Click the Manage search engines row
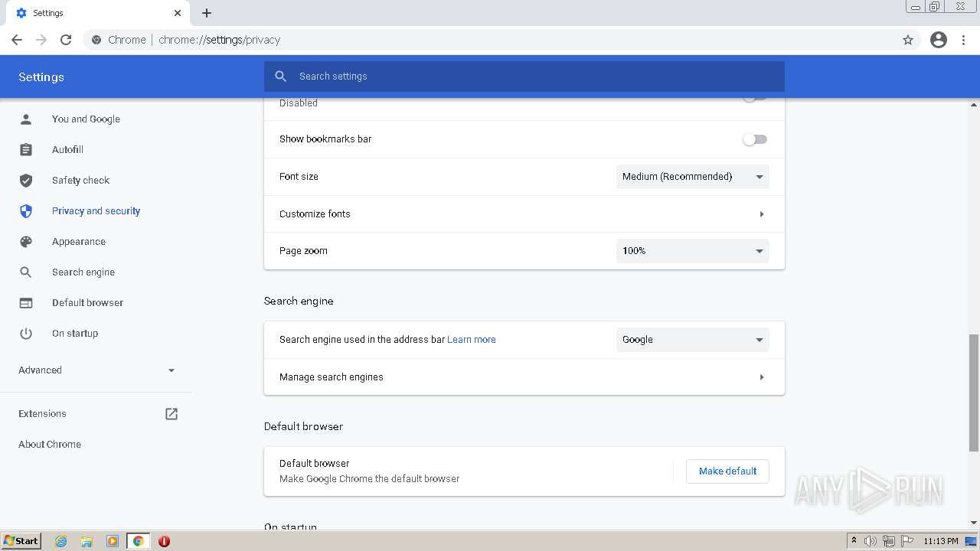Screen dimensions: 980x551 click(524, 377)
